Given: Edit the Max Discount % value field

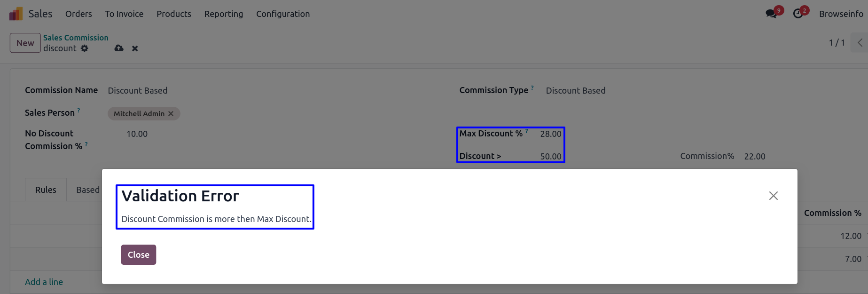Looking at the screenshot, I should (550, 134).
